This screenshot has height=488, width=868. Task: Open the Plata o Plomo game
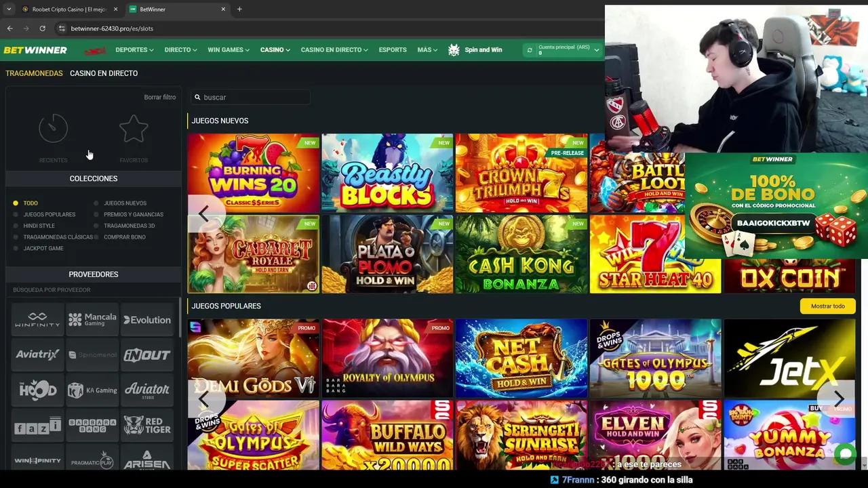pyautogui.click(x=387, y=254)
